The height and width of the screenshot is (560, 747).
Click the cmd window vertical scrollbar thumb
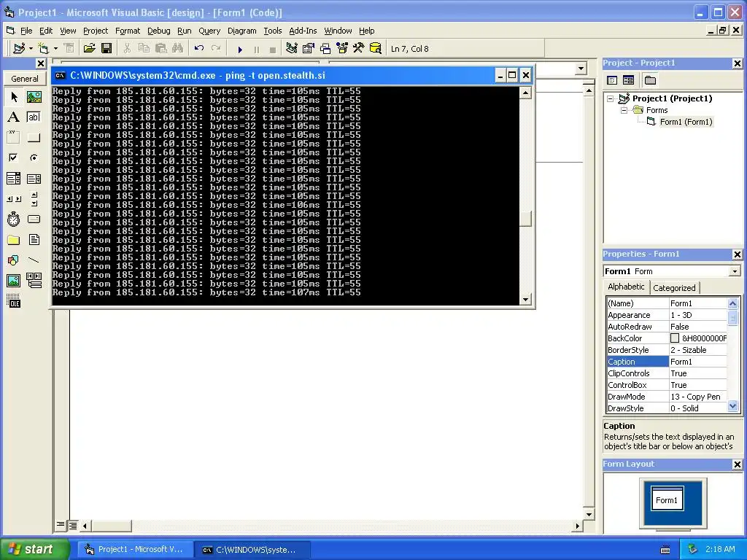coord(525,219)
